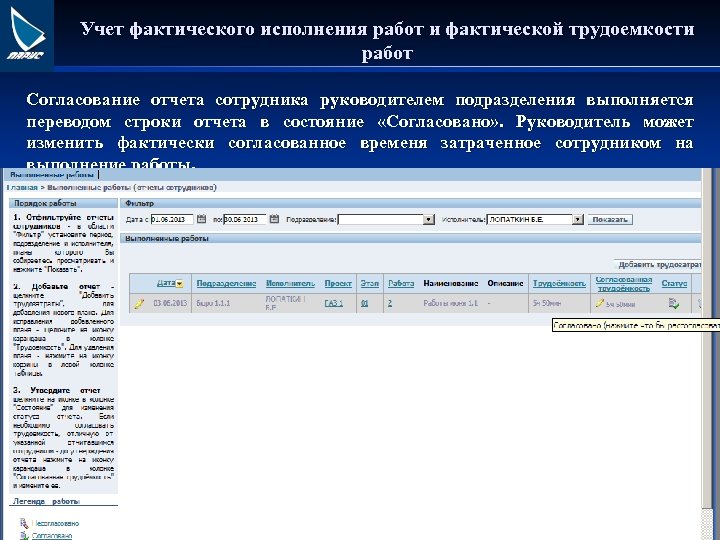Screen dimensions: 720x540
Task: Open the Исполнитель dropdown showing ЛОПАТКИН Б.Е.
Action: (x=578, y=219)
